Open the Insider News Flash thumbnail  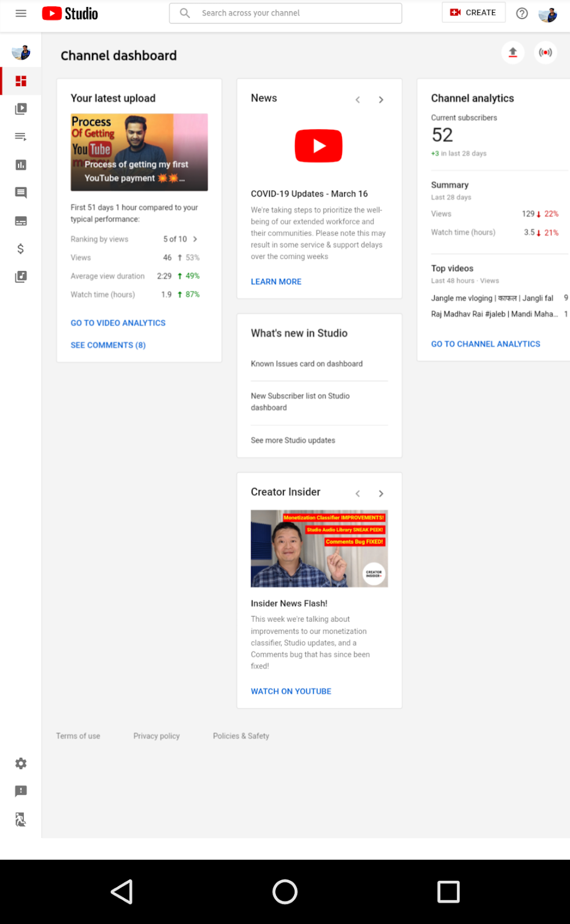(x=319, y=549)
